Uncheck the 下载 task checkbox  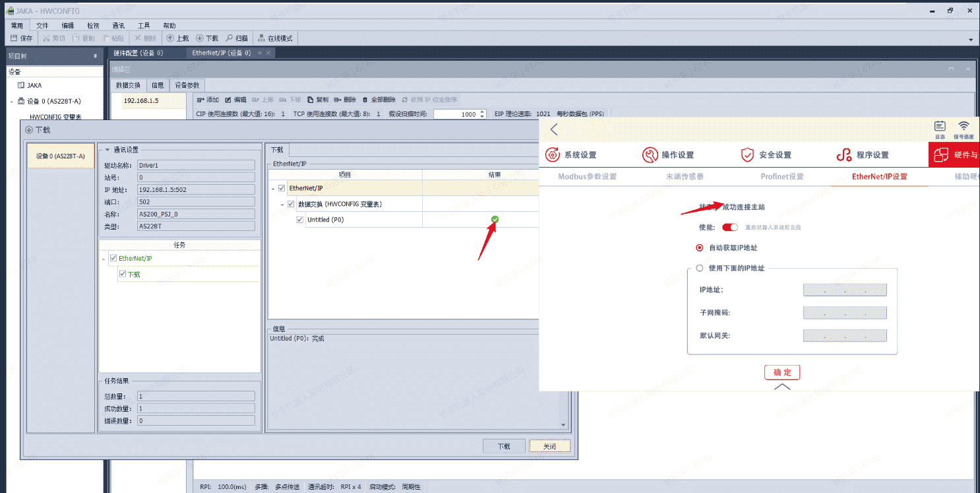coord(122,274)
